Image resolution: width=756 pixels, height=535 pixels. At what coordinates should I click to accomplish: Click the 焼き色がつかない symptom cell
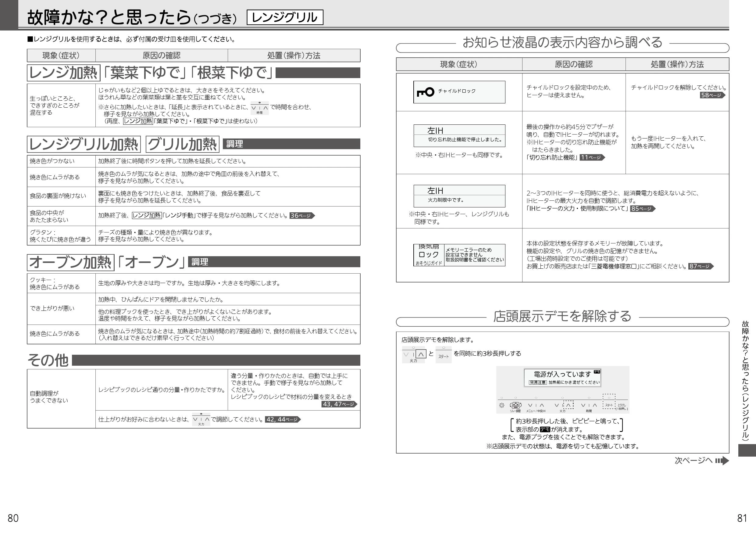tap(61, 161)
